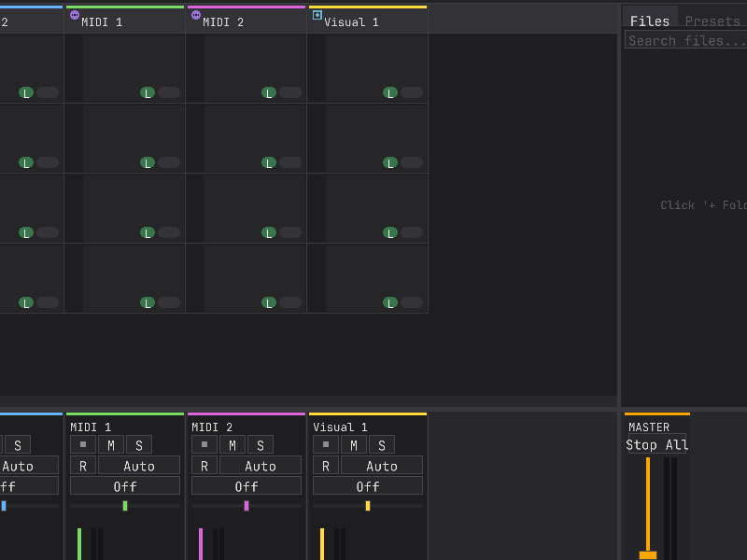
Task: Click green L button in Visual 1 second clip slot
Action: [x=390, y=162]
